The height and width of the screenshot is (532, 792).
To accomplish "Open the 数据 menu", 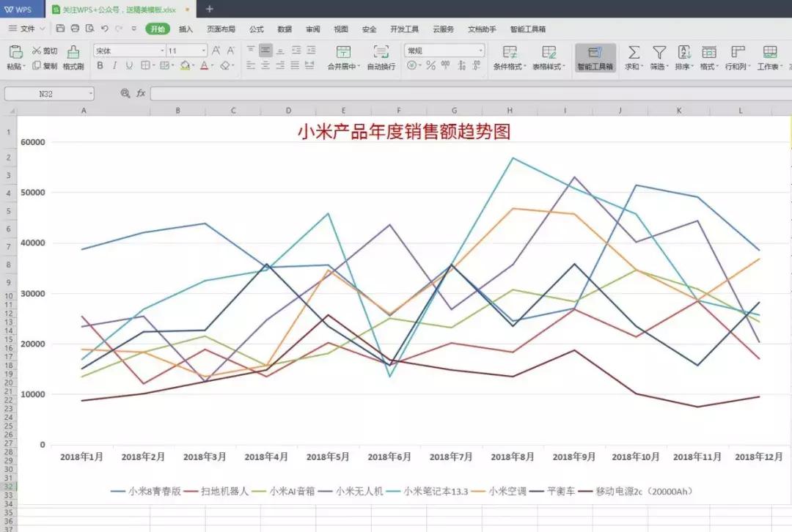I will click(283, 29).
